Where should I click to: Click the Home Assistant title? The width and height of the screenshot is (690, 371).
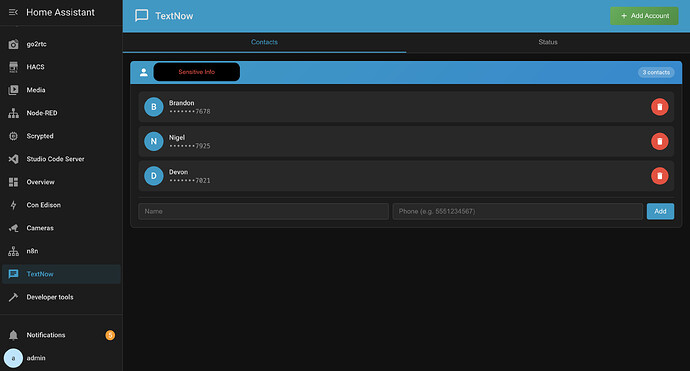tap(60, 12)
